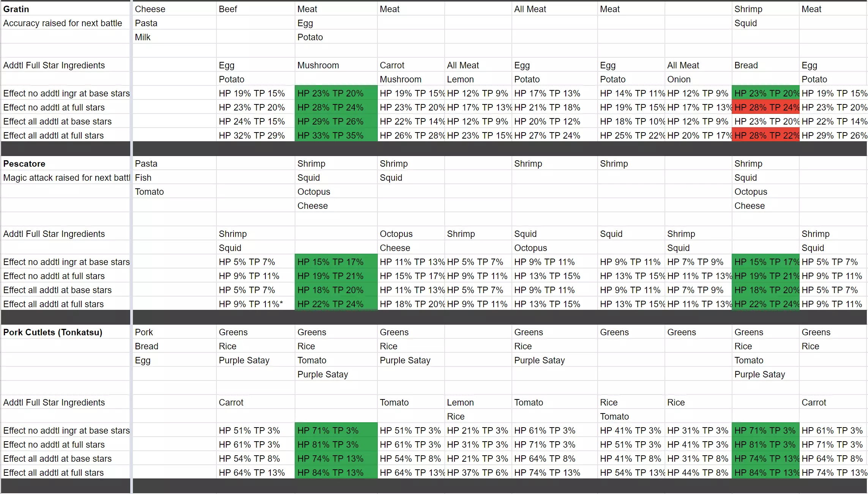Click the HP 14% TP 11% cell
The width and height of the screenshot is (868, 494).
pos(631,93)
